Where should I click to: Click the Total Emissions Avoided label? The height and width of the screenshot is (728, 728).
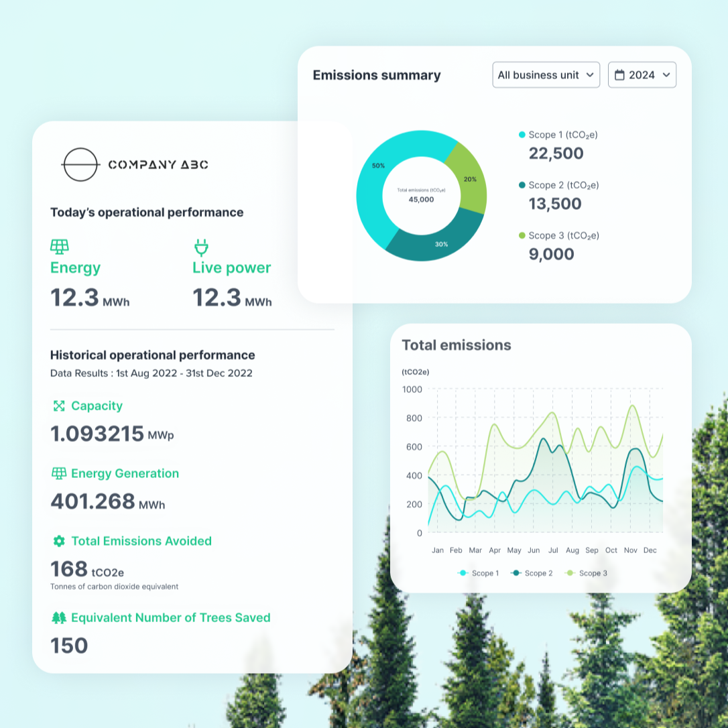[141, 541]
